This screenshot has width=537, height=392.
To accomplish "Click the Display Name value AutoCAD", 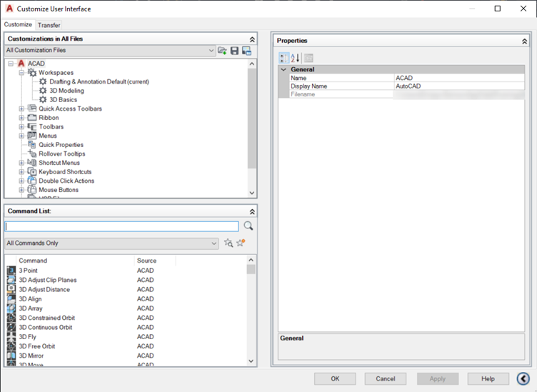I will 459,86.
